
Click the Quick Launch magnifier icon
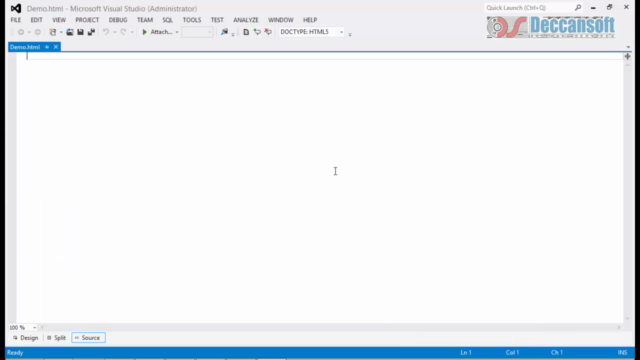point(578,7)
